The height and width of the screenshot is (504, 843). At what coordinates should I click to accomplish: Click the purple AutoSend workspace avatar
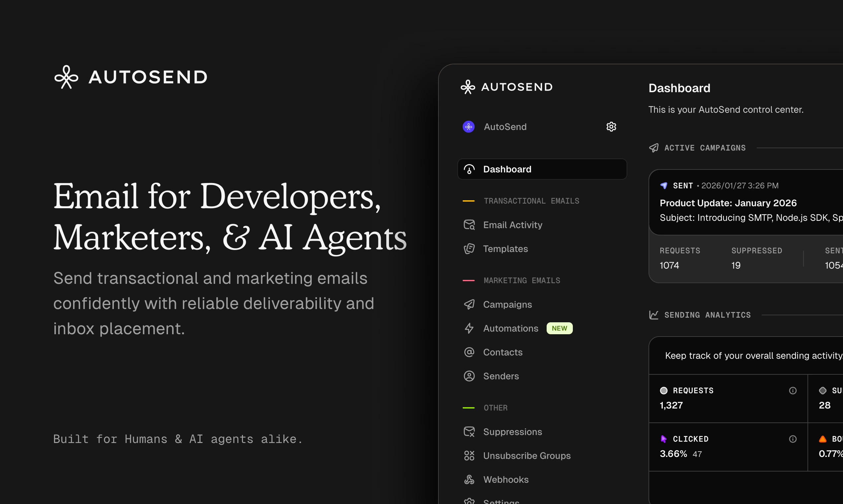pyautogui.click(x=469, y=127)
